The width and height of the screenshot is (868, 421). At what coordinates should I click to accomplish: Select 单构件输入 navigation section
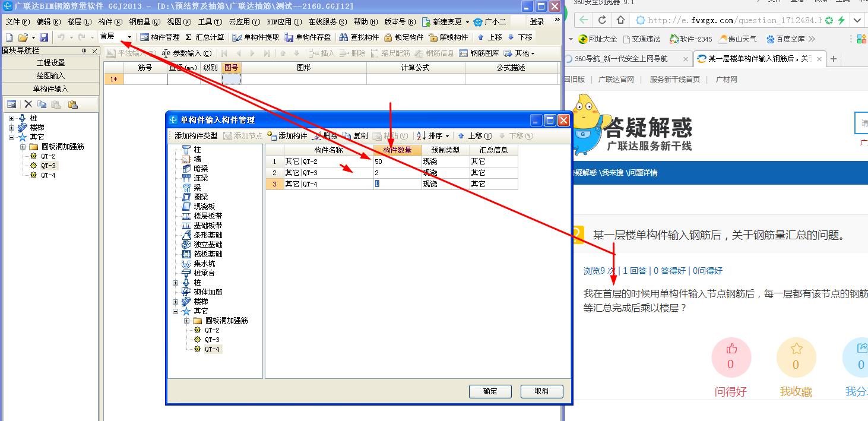click(x=51, y=89)
